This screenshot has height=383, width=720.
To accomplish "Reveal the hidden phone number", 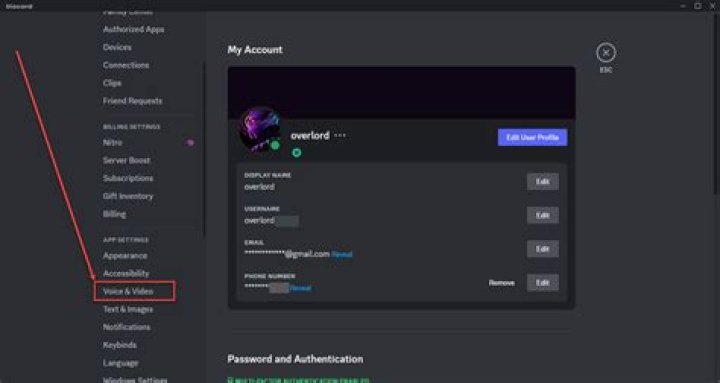I will click(300, 288).
